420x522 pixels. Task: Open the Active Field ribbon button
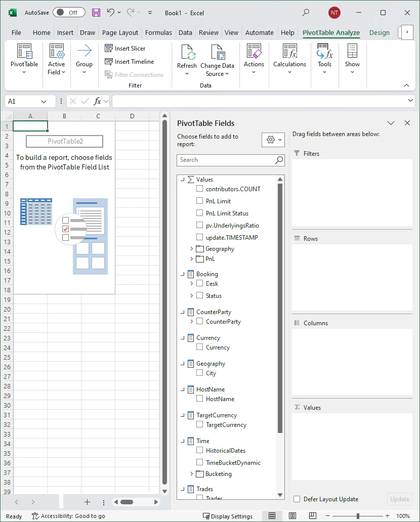click(56, 59)
